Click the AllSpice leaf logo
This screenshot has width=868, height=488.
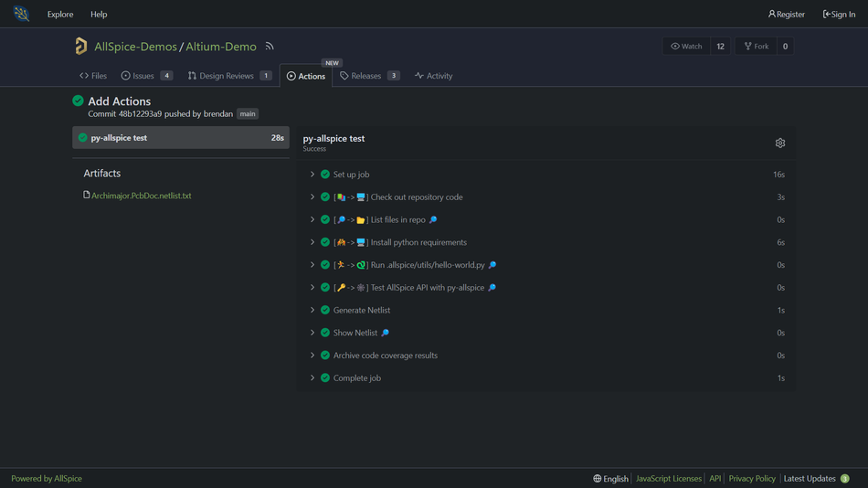(21, 14)
